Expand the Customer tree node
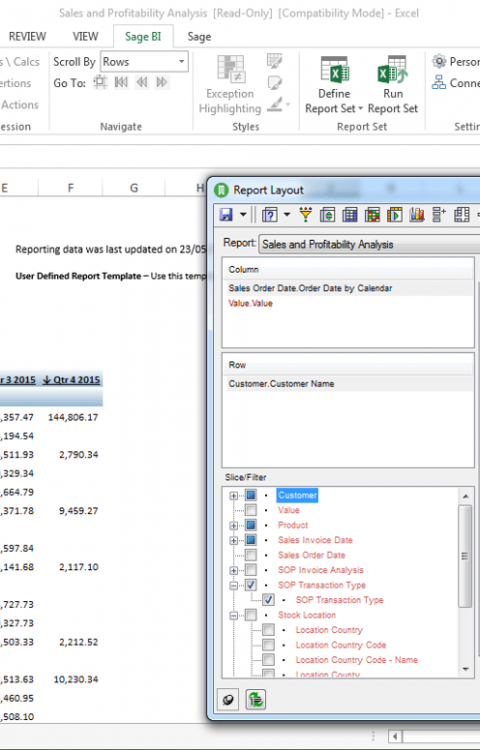Screen dimensions: 480x750 [x=233, y=496]
